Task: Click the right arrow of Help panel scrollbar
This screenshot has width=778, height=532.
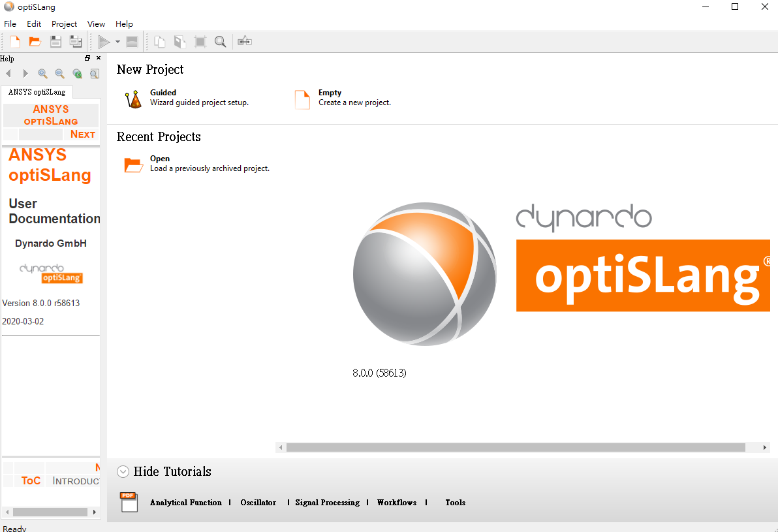Action: pyautogui.click(x=94, y=512)
